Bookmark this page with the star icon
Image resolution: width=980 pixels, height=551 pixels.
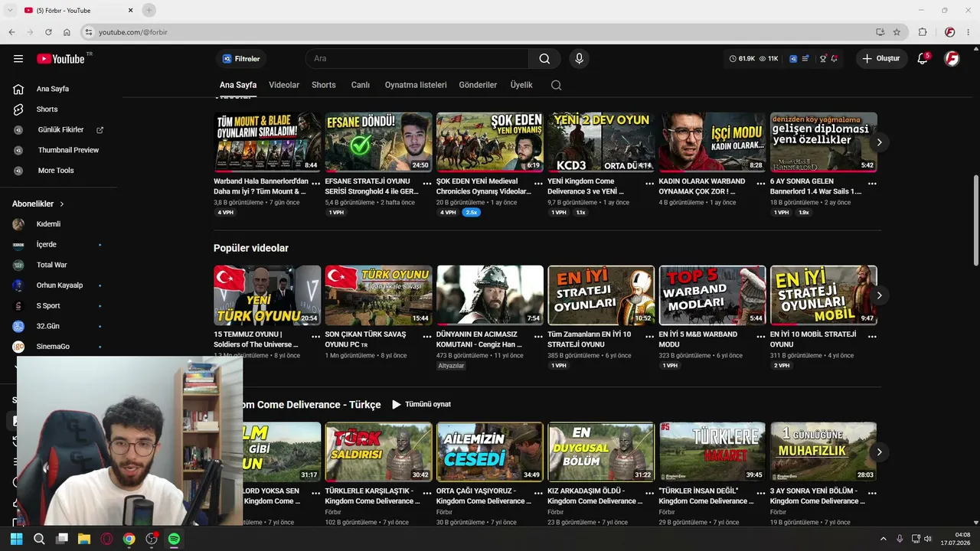click(x=897, y=32)
